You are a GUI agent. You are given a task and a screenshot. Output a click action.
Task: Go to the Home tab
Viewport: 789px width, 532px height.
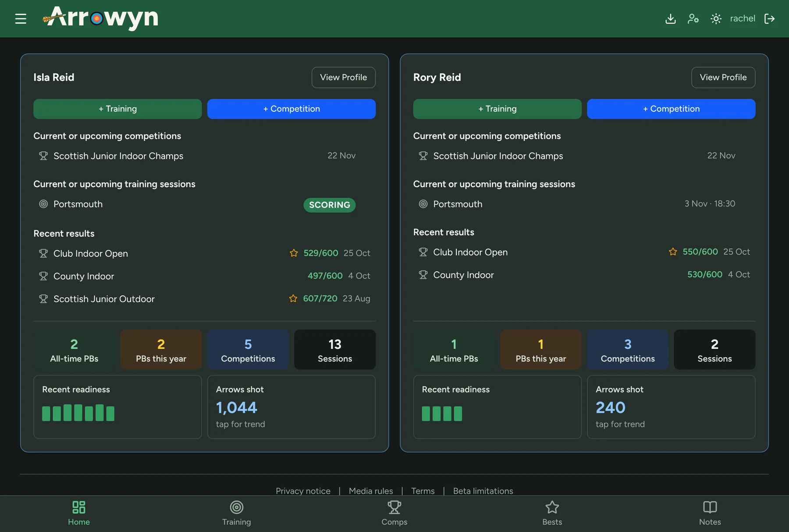pyautogui.click(x=79, y=514)
